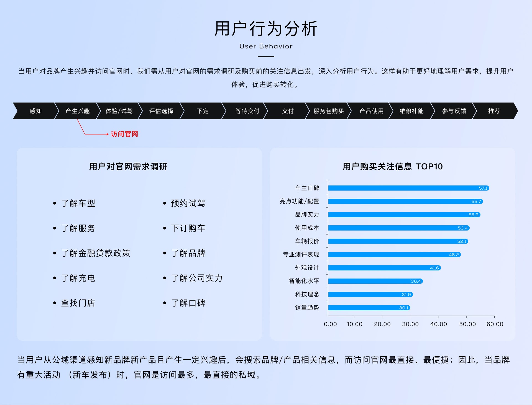Click the 评估选择 stage
The width and height of the screenshot is (532, 405).
(161, 111)
